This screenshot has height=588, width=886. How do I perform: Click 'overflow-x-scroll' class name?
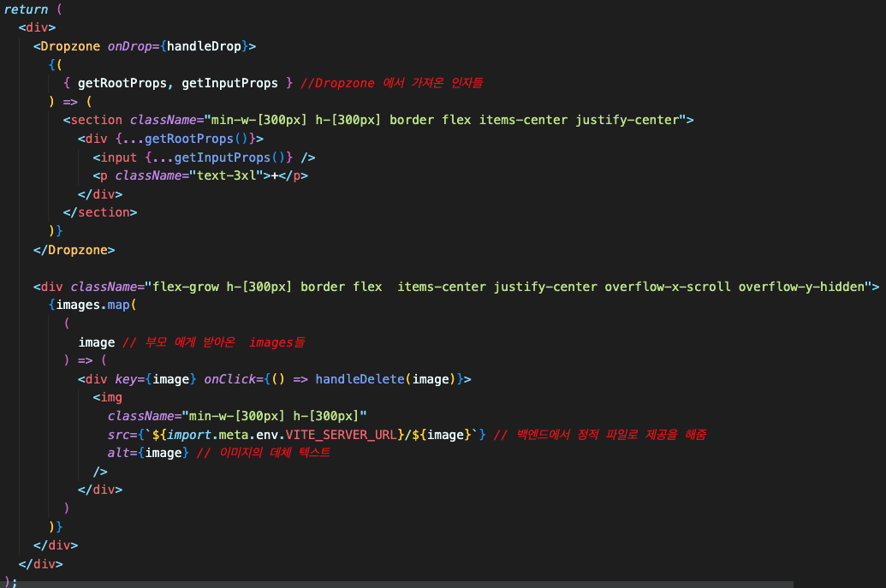(668, 287)
